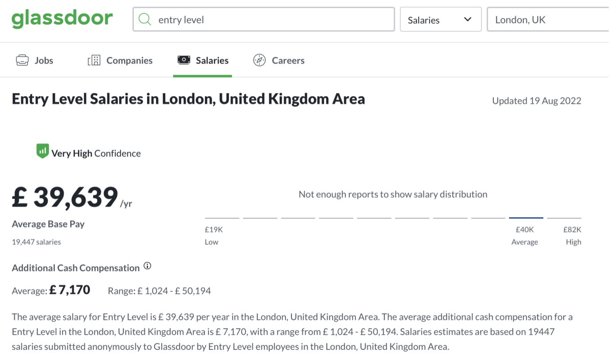Open the Additional Cash Compensation info icon
This screenshot has width=610, height=364.
tap(148, 265)
